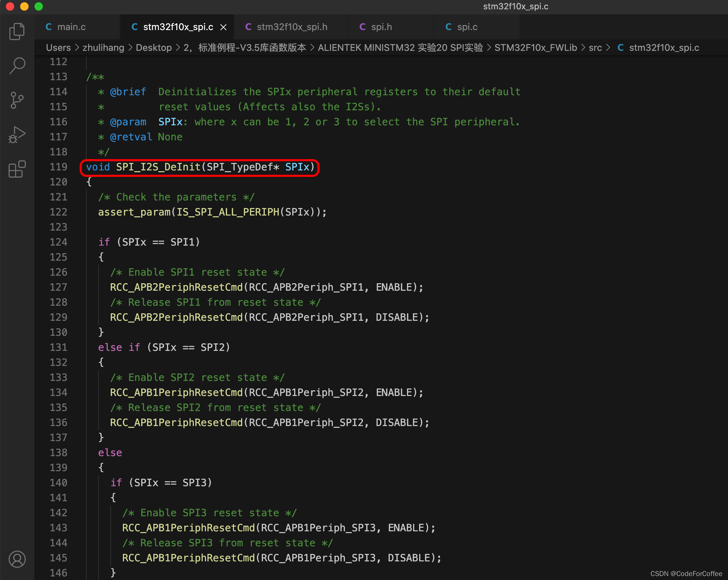
Task: Click the C file icon on main.c tab
Action: coord(49,27)
